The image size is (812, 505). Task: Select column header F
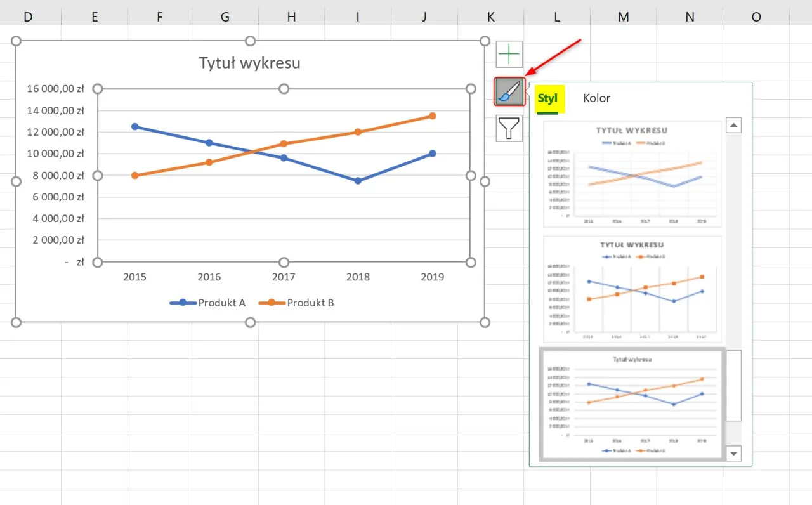(160, 17)
